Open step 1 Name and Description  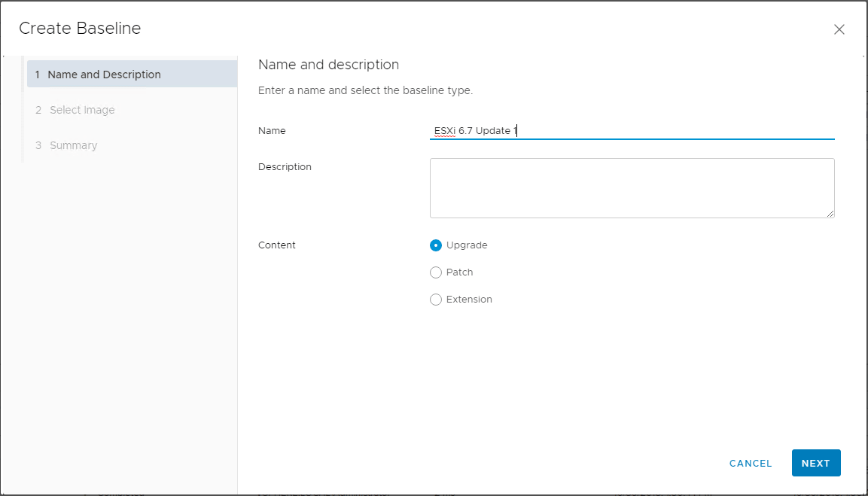point(132,75)
